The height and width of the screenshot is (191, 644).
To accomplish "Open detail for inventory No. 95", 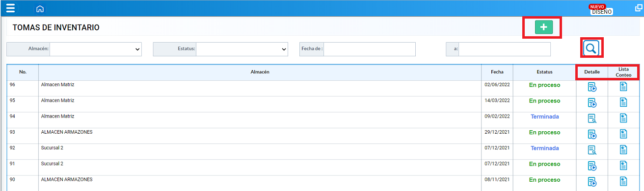I will [592, 103].
